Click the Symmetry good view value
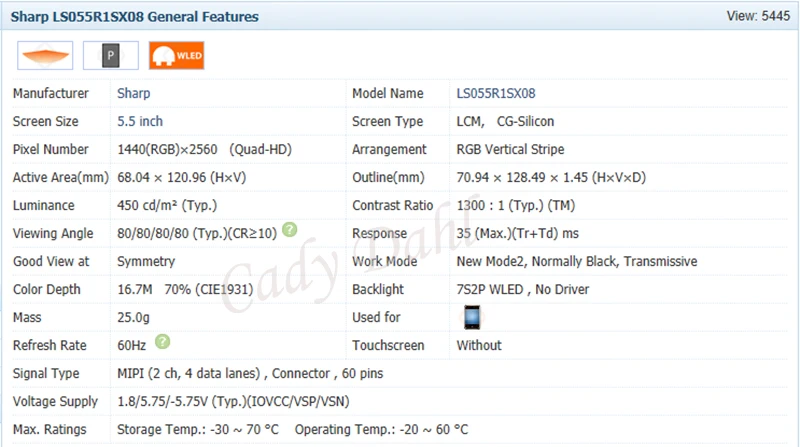Image resolution: width=800 pixels, height=447 pixels. [146, 262]
